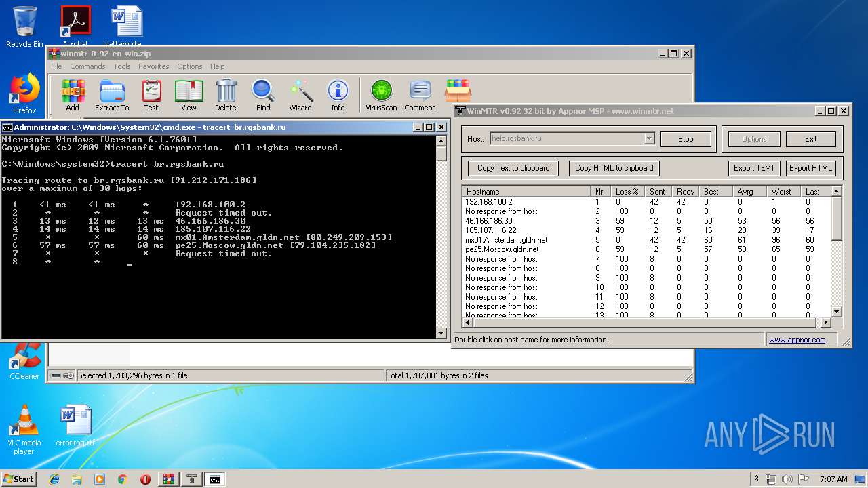Click the Delete trash icon in WinRAR
The width and height of the screenshot is (868, 488).
226,96
